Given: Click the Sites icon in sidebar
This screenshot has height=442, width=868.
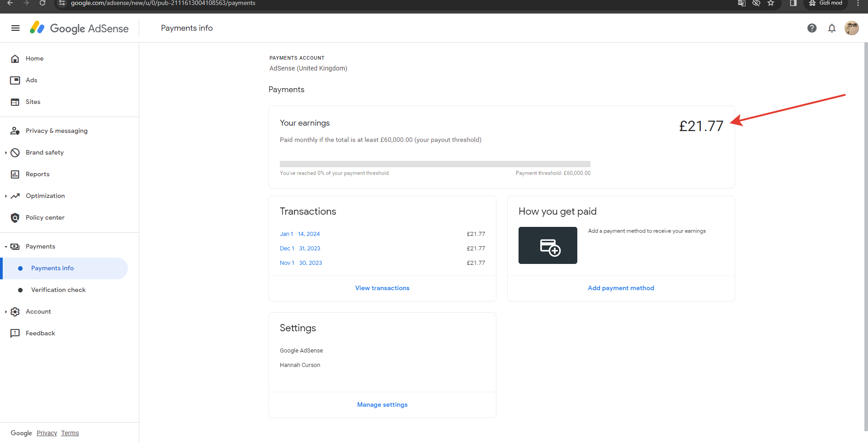Looking at the screenshot, I should tap(15, 102).
